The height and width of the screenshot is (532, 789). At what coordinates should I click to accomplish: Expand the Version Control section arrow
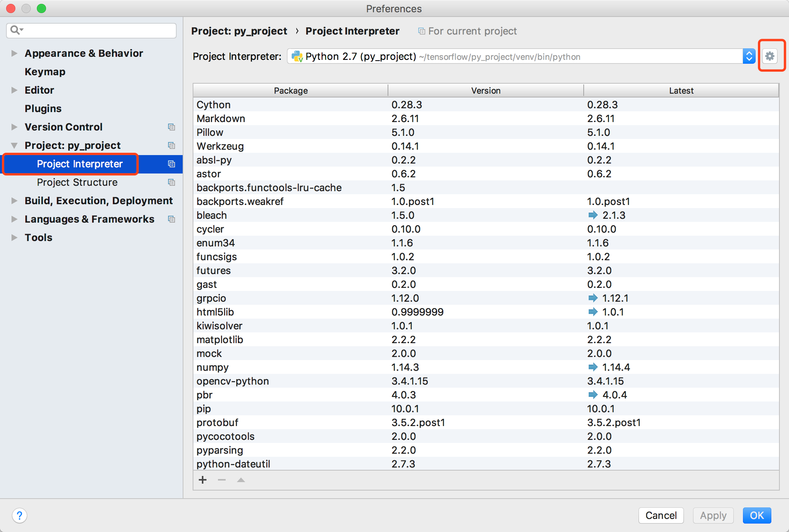tap(14, 127)
